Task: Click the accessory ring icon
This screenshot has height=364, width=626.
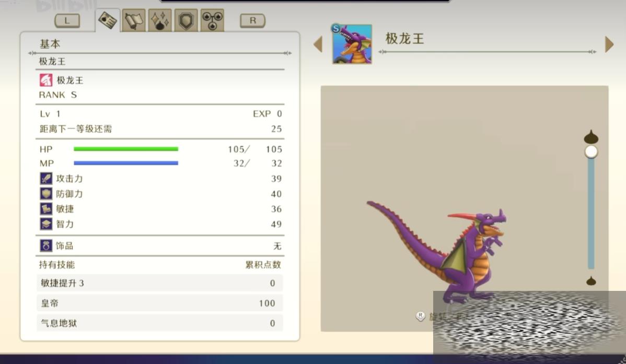Action: click(x=46, y=245)
